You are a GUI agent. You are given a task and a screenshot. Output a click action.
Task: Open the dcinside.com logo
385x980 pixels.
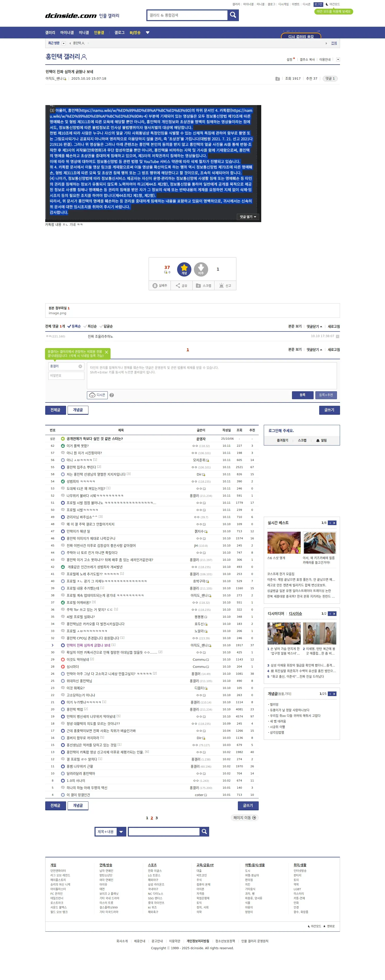point(71,16)
